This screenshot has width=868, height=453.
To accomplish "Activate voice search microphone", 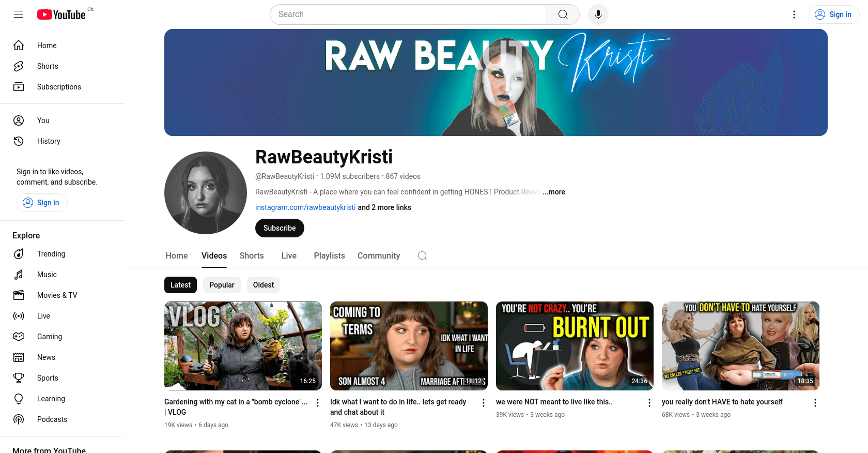I will (x=598, y=14).
